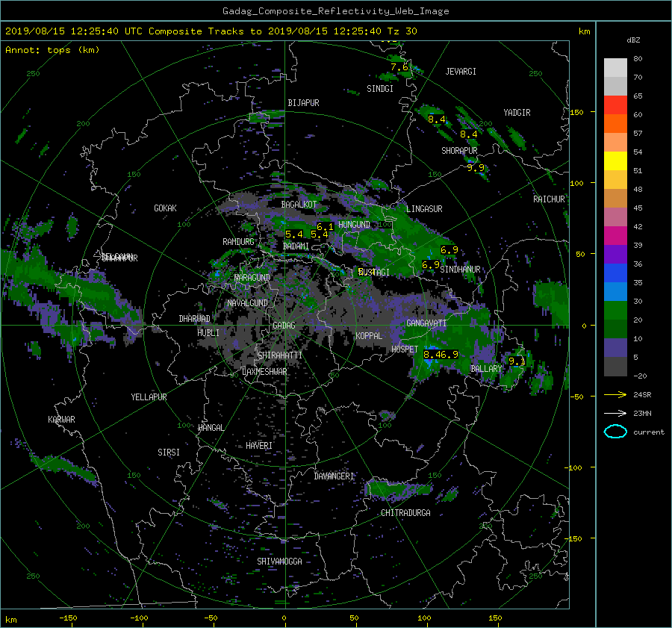Click the 150 tick on right axis

pos(577,112)
